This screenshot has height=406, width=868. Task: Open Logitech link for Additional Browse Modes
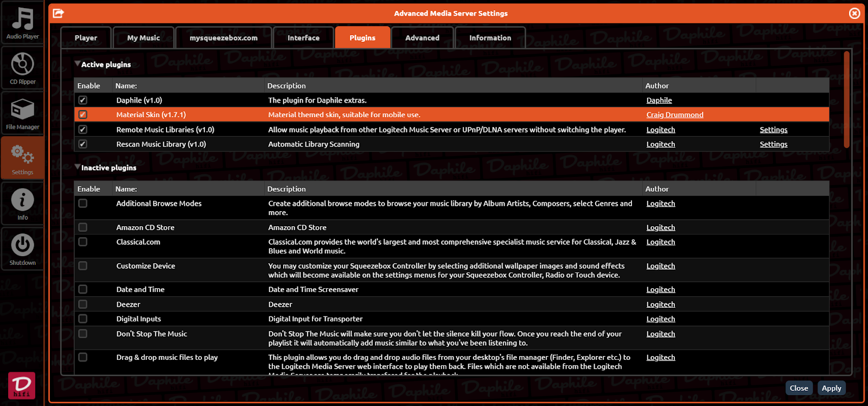click(x=661, y=204)
